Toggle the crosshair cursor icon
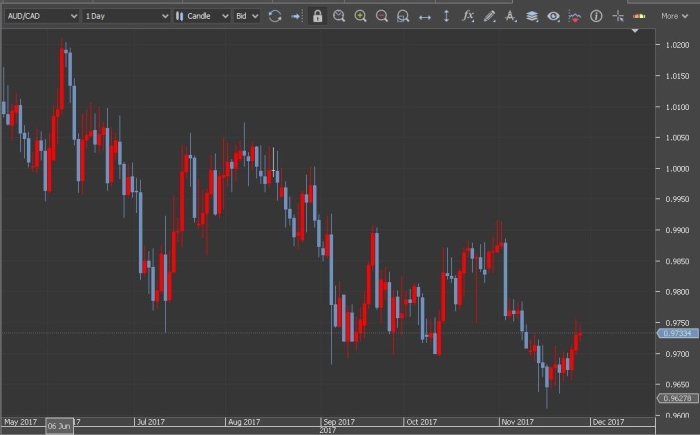 [x=618, y=17]
